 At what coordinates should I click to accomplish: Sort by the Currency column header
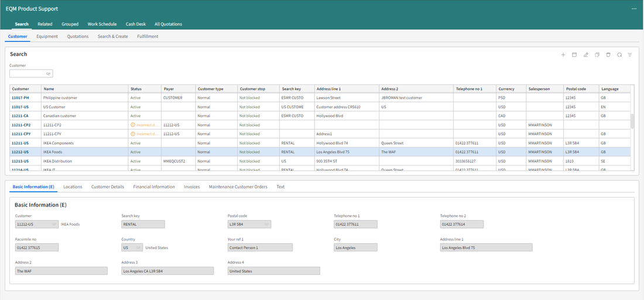click(x=511, y=89)
